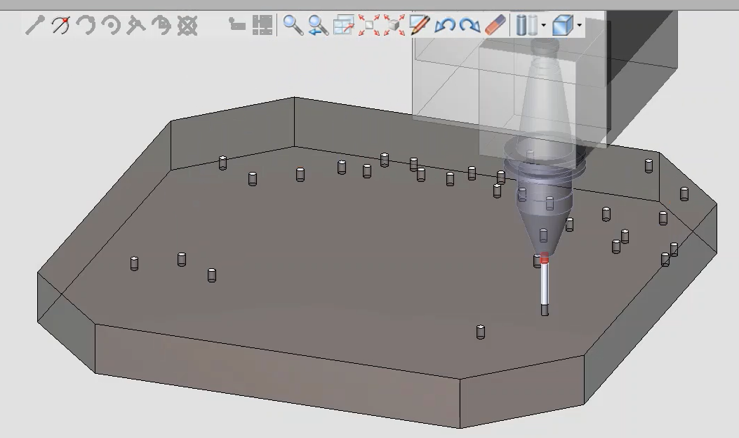Activate the magnifier zoom tool
This screenshot has height=438, width=739.
(x=292, y=25)
